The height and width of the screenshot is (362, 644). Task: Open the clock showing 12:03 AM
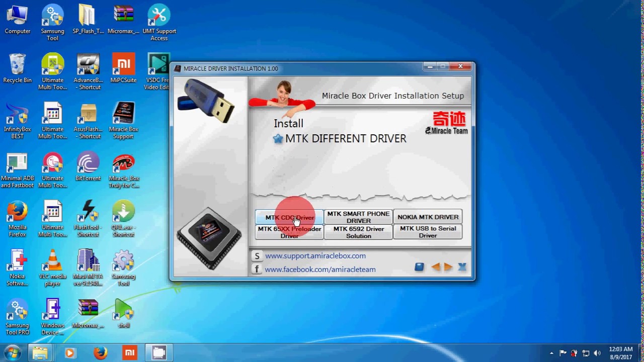(x=621, y=353)
